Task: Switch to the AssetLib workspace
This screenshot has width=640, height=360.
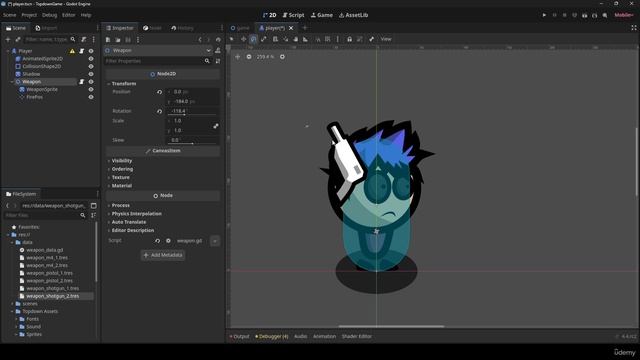Action: pyautogui.click(x=353, y=15)
